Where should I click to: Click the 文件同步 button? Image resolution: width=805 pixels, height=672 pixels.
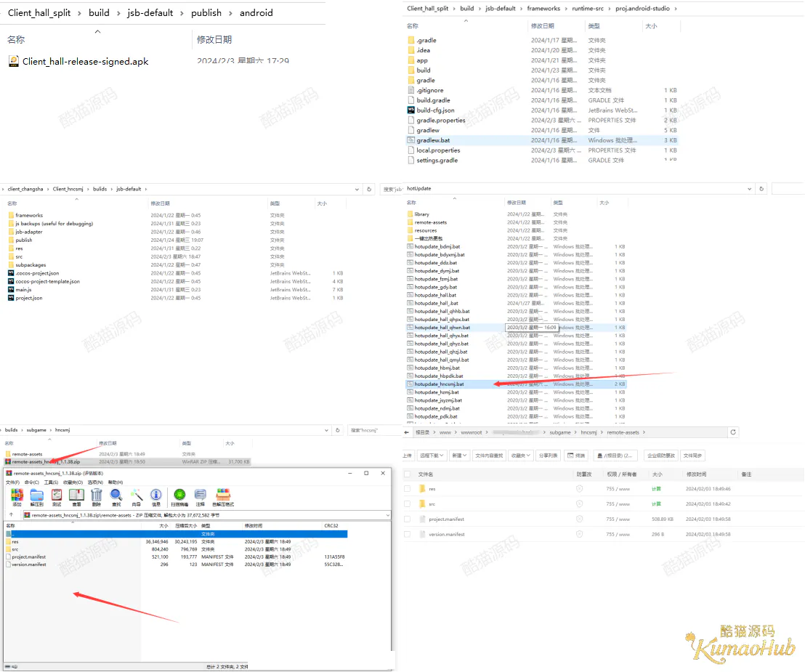tap(692, 456)
